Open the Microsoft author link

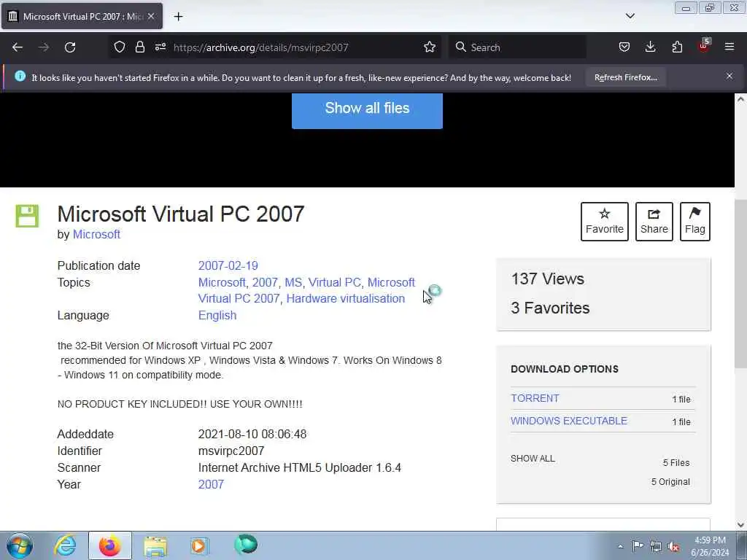(x=96, y=234)
